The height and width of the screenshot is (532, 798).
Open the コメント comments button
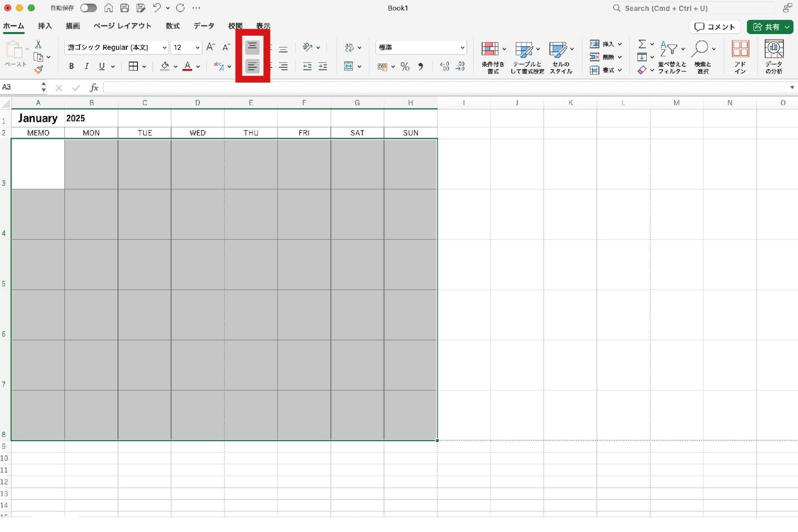[714, 27]
